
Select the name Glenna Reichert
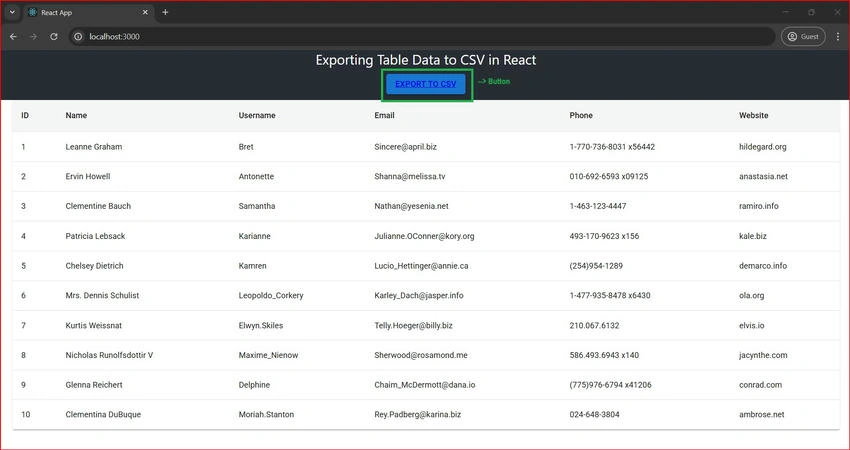pyautogui.click(x=94, y=385)
